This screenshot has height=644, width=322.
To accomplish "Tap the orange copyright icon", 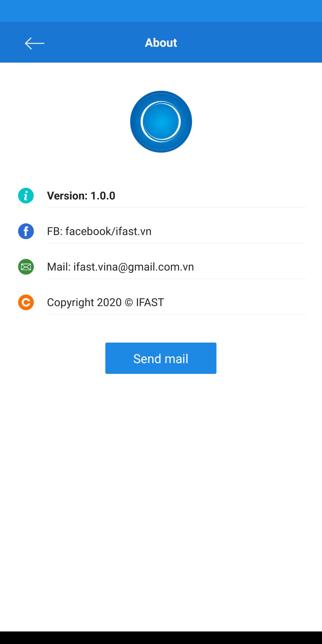I will (x=26, y=302).
